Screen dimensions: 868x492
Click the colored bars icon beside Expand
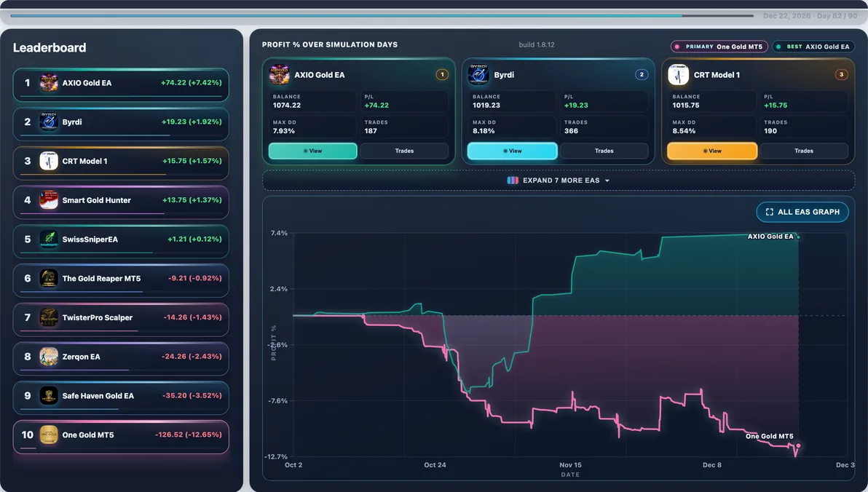(513, 180)
